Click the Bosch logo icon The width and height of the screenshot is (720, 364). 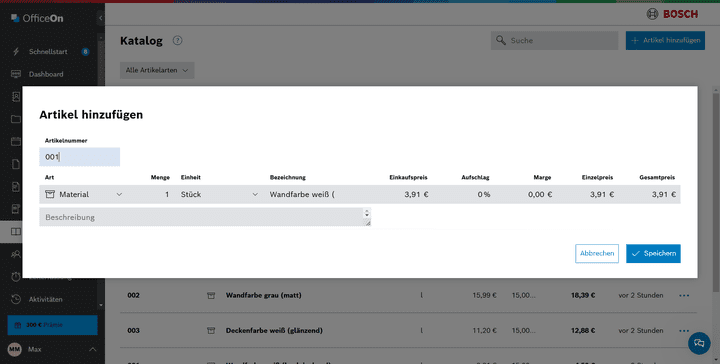point(652,14)
